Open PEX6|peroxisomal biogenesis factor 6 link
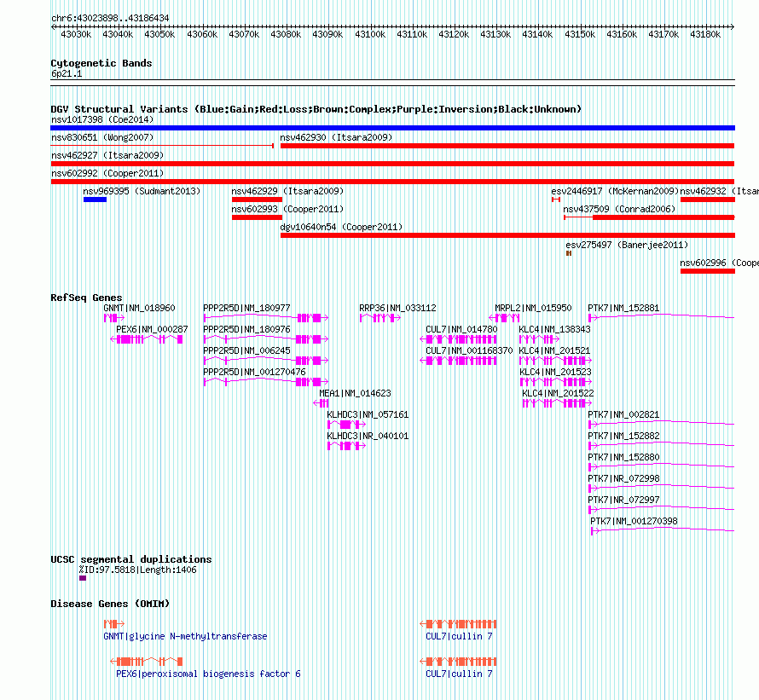The image size is (759, 700). (x=208, y=674)
